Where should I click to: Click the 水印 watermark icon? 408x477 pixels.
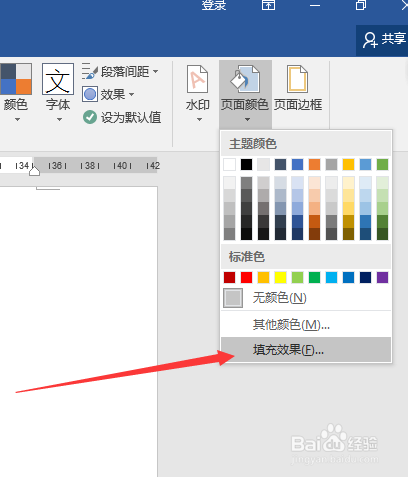tap(197, 79)
